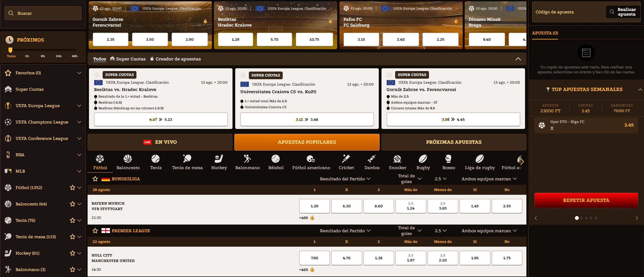Image resolution: width=644 pixels, height=277 pixels.
Task: Toggle favorite star for Fútbol (1352)
Action: tap(72, 188)
